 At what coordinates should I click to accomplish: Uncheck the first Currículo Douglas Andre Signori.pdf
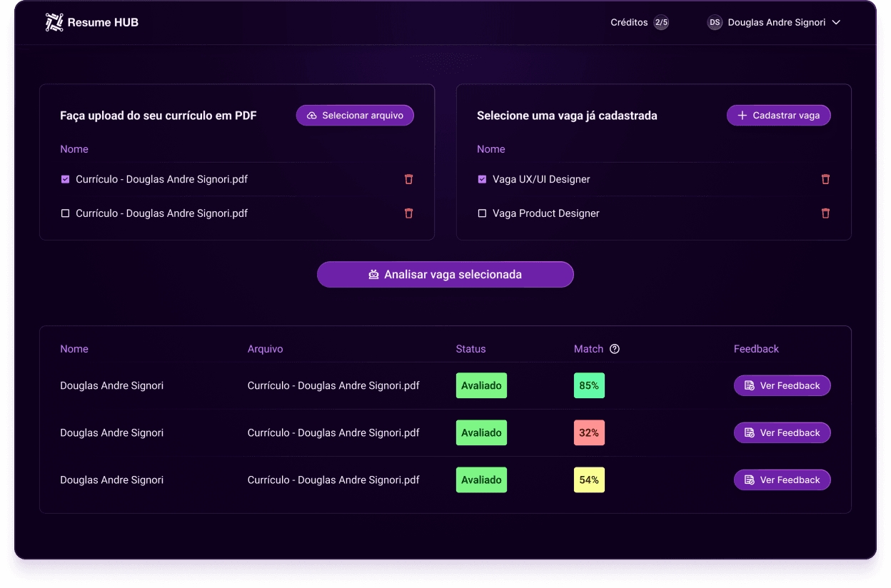(65, 179)
